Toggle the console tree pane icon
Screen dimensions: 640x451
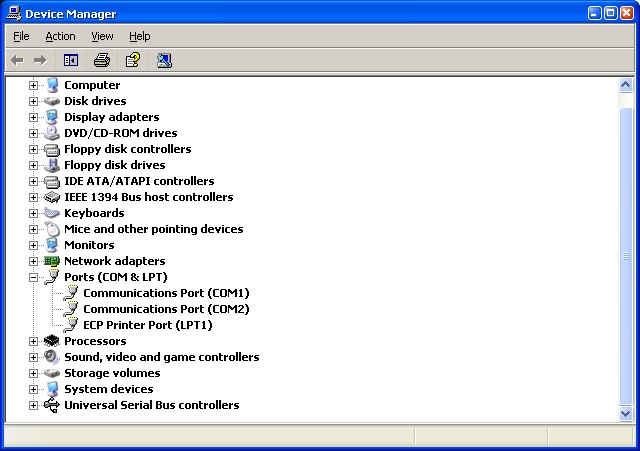(x=71, y=60)
